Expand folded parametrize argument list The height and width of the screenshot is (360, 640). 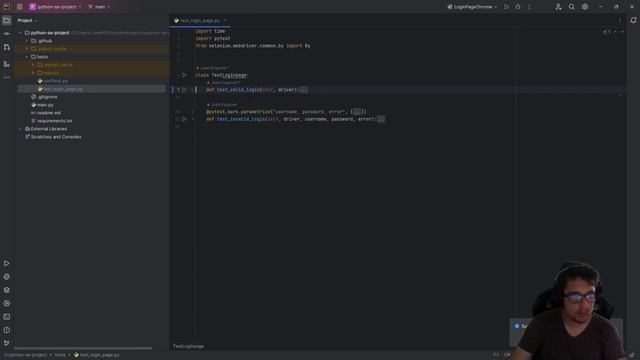click(357, 112)
